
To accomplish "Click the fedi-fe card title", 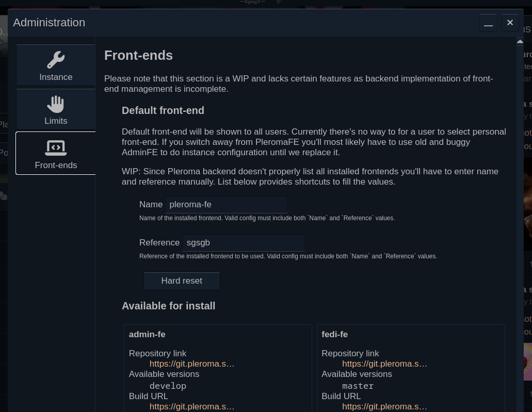I will click(x=334, y=335).
